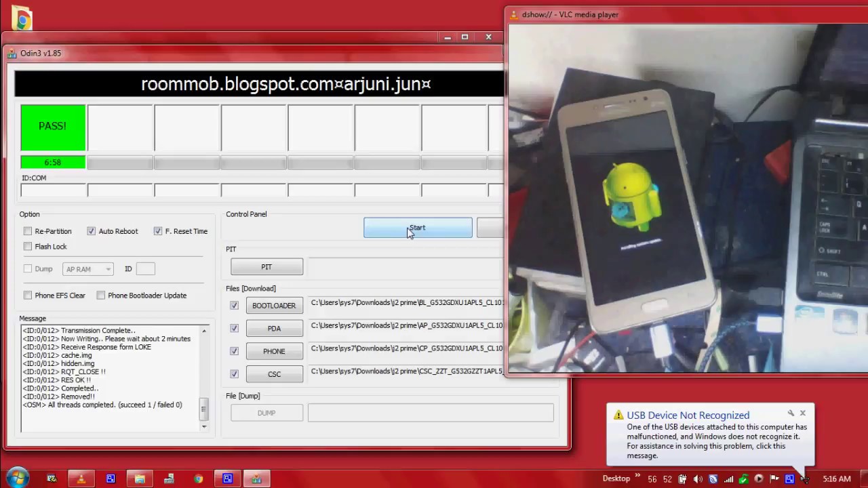Click log line 'All threads completed'

[103, 405]
